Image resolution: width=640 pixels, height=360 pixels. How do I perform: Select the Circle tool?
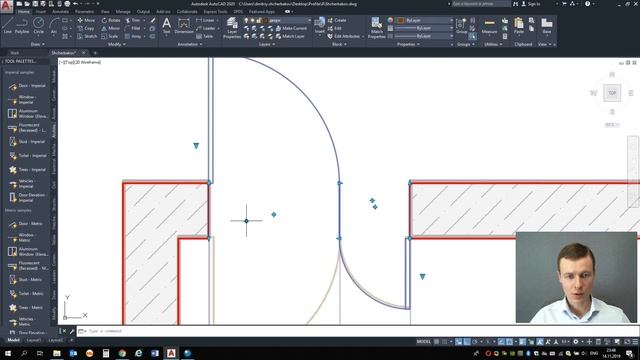(x=38, y=26)
